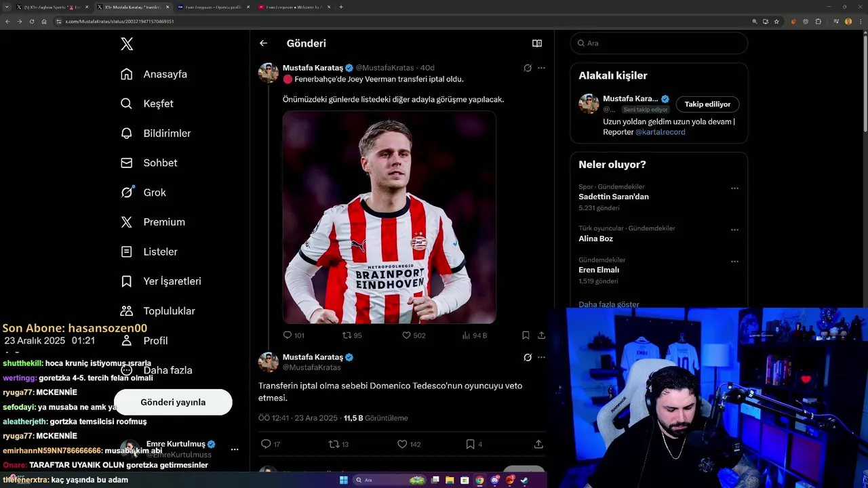Go to Anasayfa home page

[x=154, y=74]
